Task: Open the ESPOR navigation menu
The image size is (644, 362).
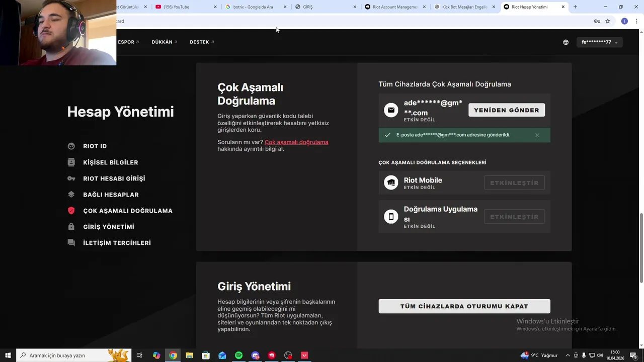Action: point(128,42)
